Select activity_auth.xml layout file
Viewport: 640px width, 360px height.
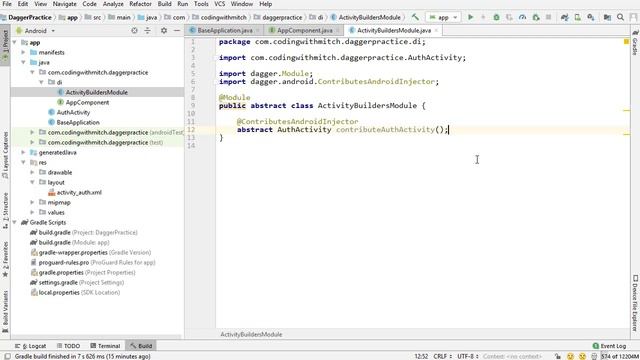[79, 192]
